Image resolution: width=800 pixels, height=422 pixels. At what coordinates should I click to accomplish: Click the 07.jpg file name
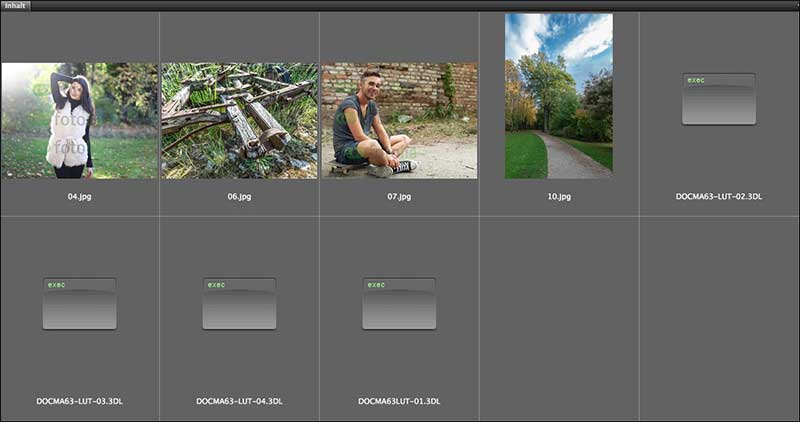(x=399, y=196)
